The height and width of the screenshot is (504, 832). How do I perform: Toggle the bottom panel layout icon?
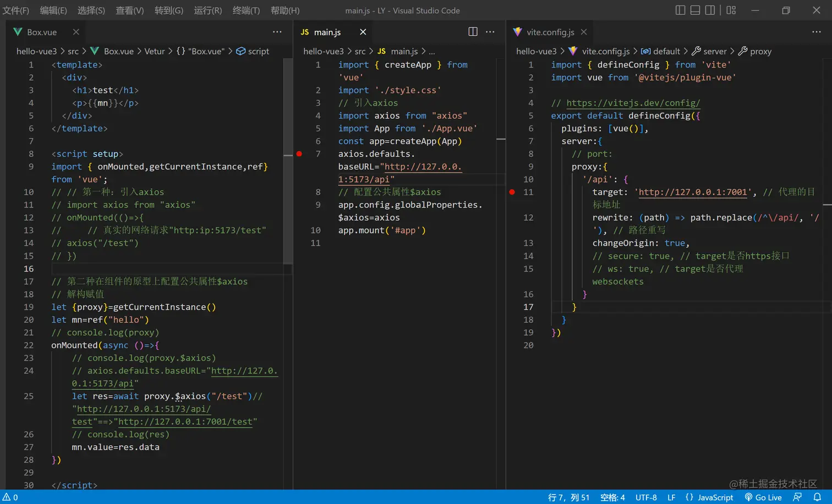pos(695,10)
